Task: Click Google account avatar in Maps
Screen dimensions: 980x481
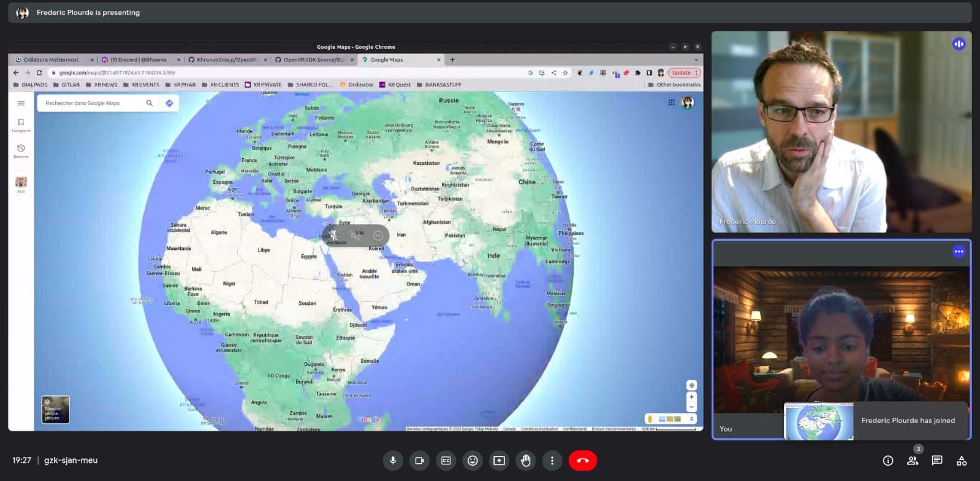Action: (688, 102)
